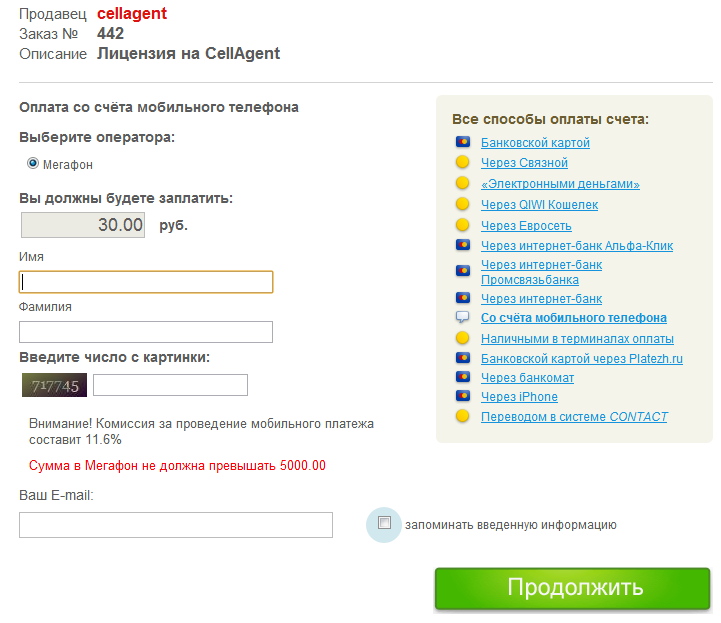This screenshot has width=721, height=623.
Task: Focus the Имя input field
Action: point(146,282)
